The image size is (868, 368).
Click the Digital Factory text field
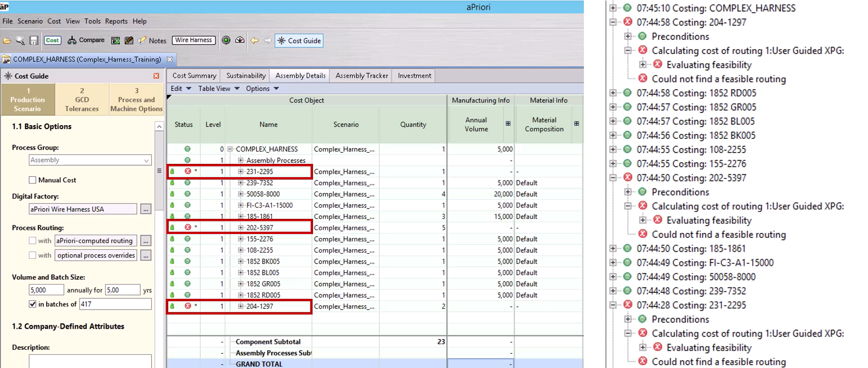click(x=82, y=209)
